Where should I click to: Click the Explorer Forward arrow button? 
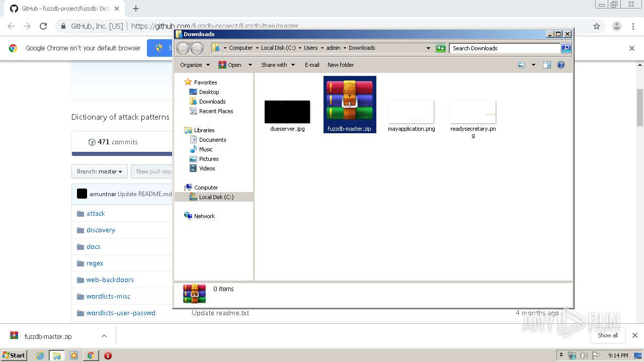point(197,48)
